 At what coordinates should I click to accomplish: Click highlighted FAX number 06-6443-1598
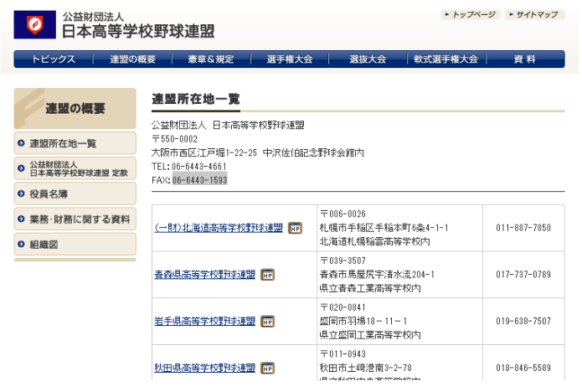pos(199,180)
